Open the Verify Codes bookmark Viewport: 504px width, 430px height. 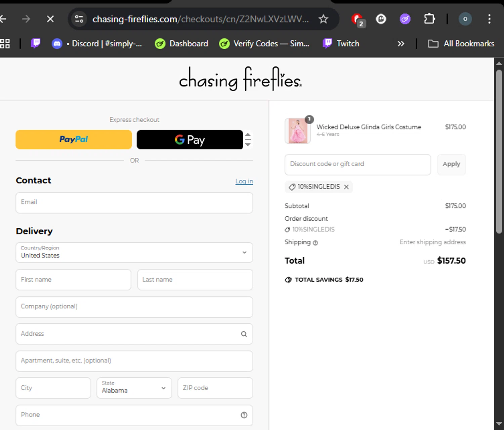[264, 44]
